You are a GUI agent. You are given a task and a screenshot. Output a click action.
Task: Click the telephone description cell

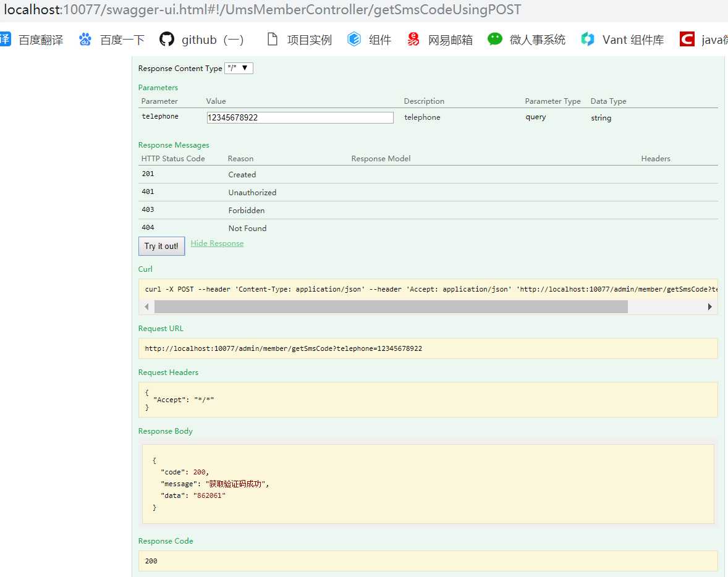coord(422,117)
